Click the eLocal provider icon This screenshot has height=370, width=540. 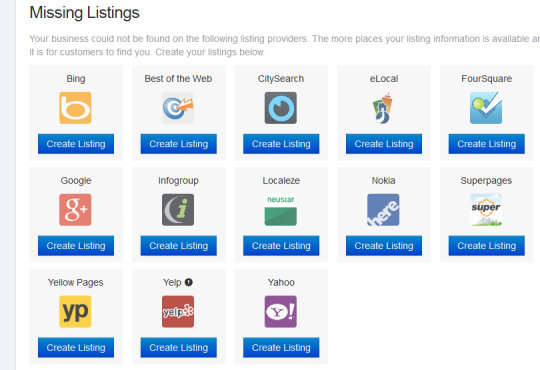383,108
